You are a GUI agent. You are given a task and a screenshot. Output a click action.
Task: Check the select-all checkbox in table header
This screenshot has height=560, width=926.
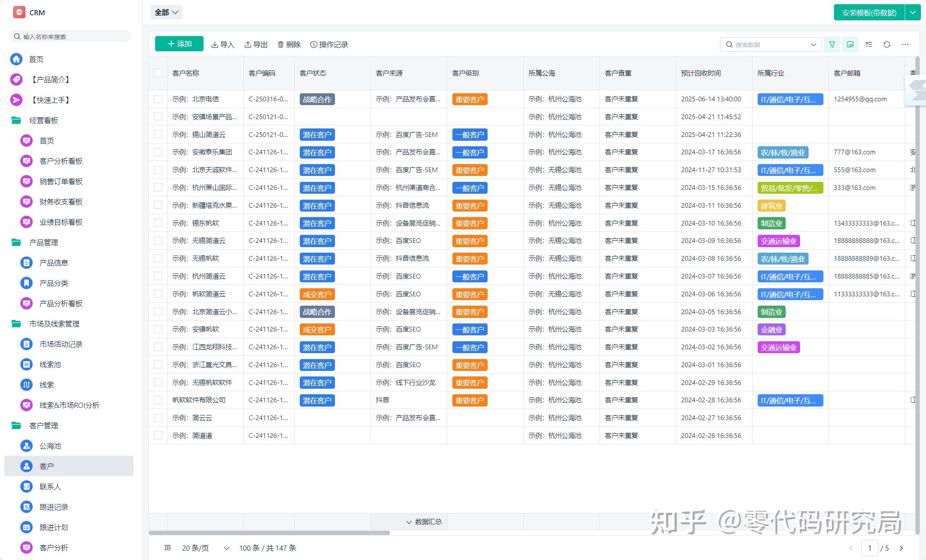pyautogui.click(x=158, y=73)
